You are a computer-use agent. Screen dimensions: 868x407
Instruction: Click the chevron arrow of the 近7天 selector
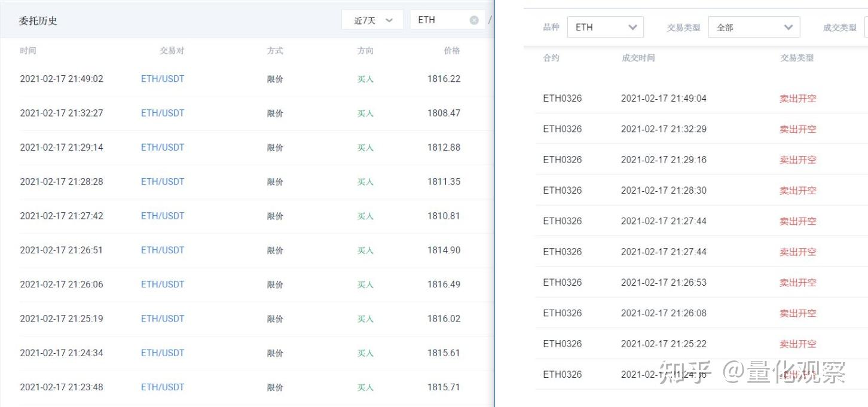tap(390, 20)
